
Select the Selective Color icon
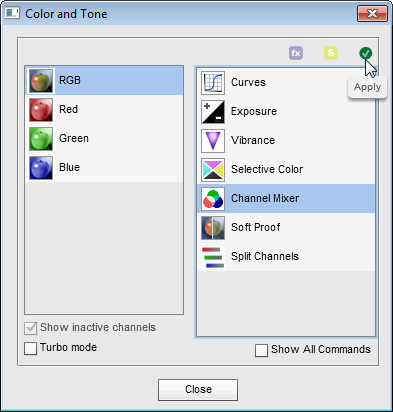[x=213, y=170]
